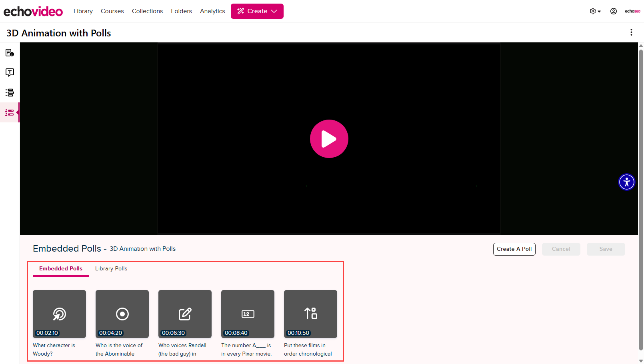644x364 pixels.
Task: Open the media details sidebar icon
Action: [x=10, y=53]
